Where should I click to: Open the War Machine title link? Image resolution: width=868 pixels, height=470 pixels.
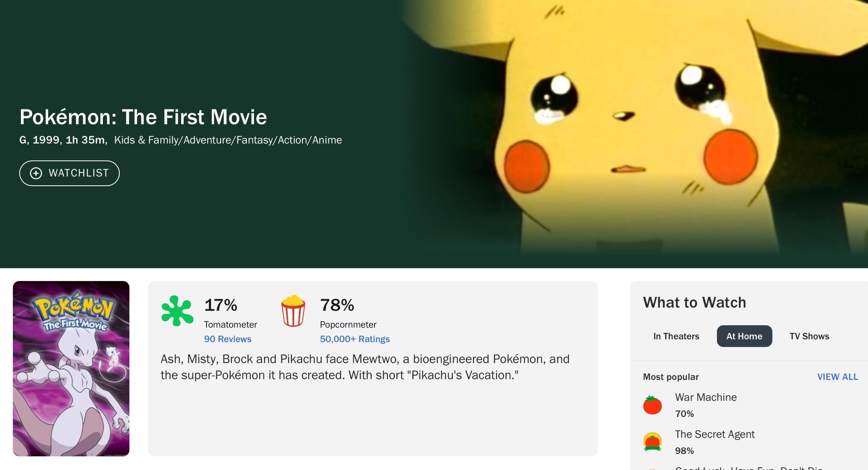pyautogui.click(x=706, y=397)
